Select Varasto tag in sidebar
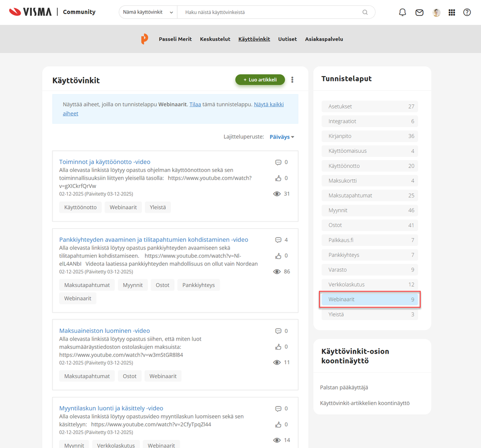Image resolution: width=481 pixels, height=448 pixels. click(x=370, y=270)
